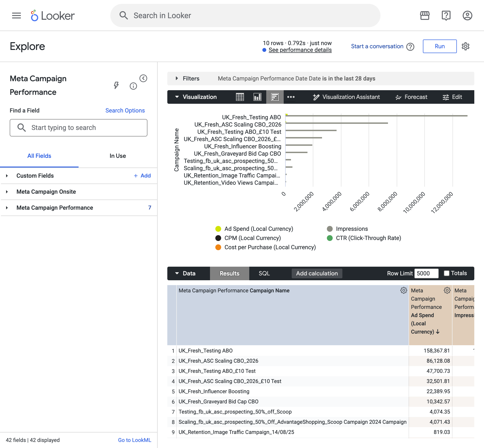Viewport: 484px width, 448px height.
Task: Toggle CTR series in legend
Action: click(x=364, y=238)
